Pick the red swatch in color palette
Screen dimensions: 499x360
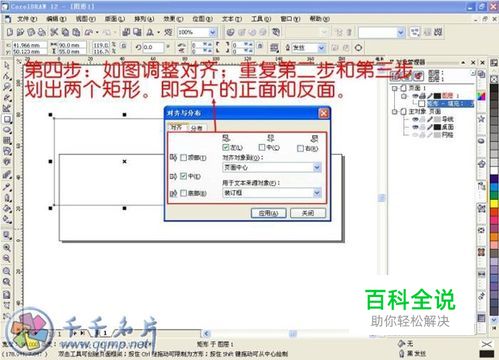click(494, 212)
